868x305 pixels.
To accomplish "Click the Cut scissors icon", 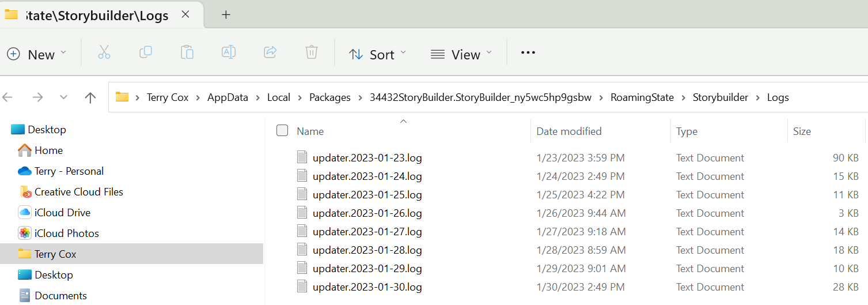I will click(104, 53).
